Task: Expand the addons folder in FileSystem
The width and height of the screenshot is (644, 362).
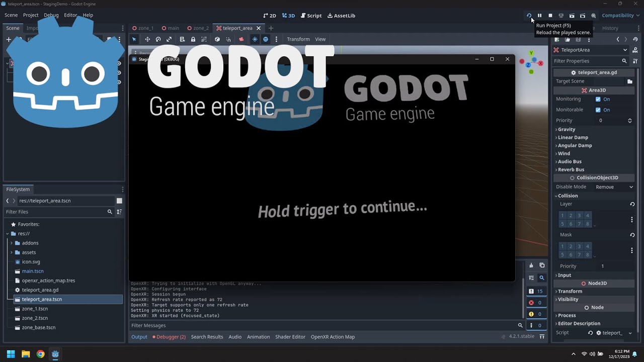Action: pos(11,243)
